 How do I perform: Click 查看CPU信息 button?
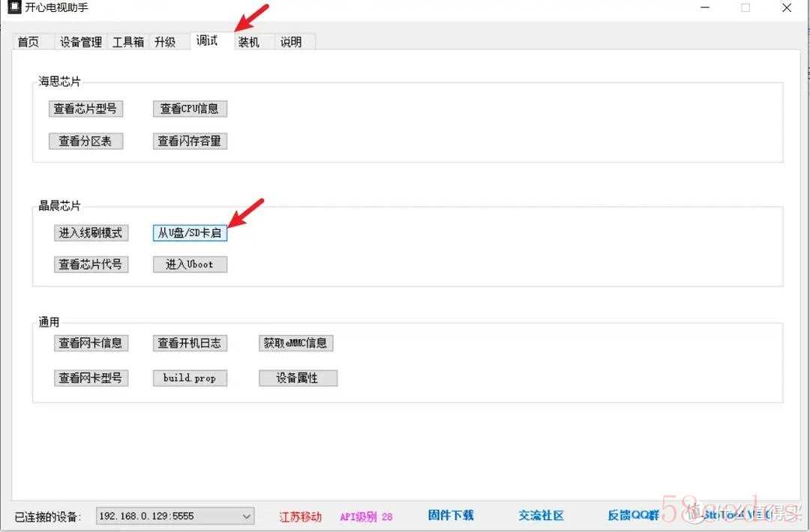tap(190, 109)
